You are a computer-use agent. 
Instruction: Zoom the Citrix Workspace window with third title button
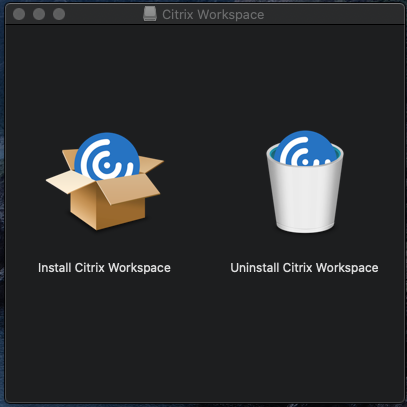click(x=59, y=14)
